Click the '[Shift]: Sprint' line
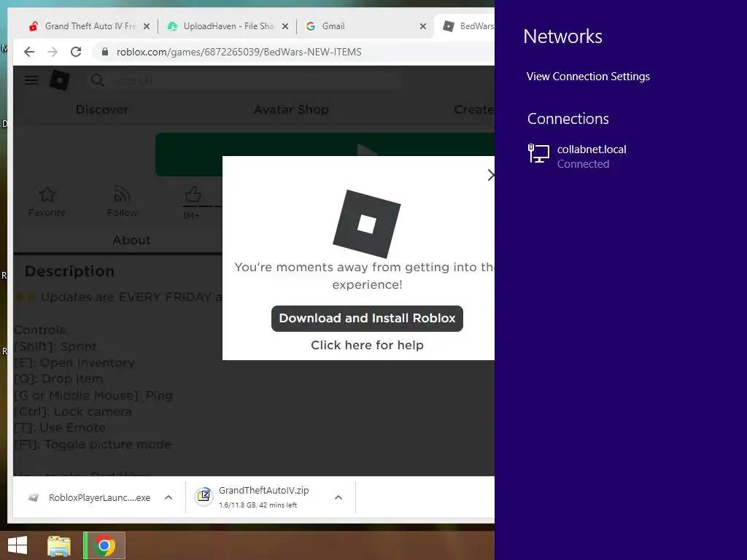This screenshot has height=560, width=747. click(55, 346)
